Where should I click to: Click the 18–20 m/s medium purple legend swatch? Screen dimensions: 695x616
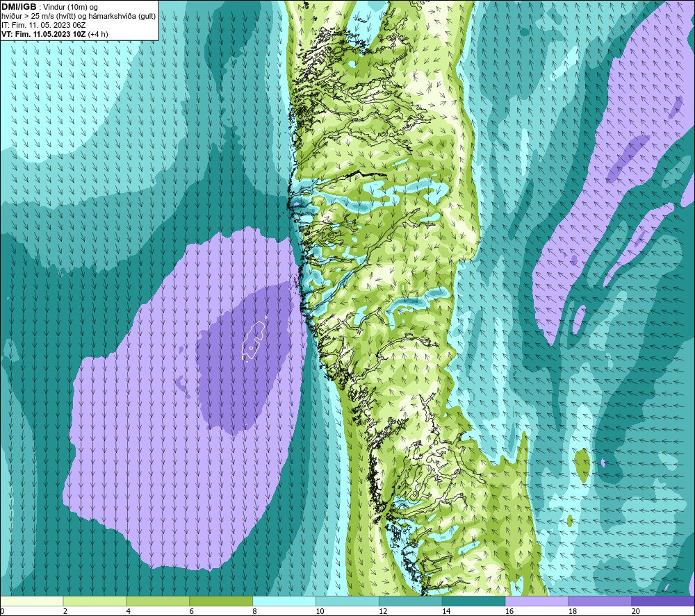pos(600,601)
